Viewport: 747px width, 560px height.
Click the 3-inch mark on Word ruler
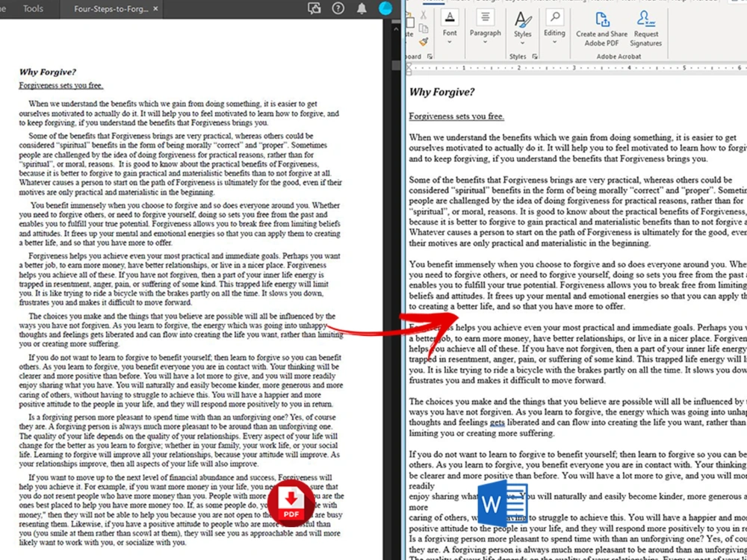tap(574, 68)
